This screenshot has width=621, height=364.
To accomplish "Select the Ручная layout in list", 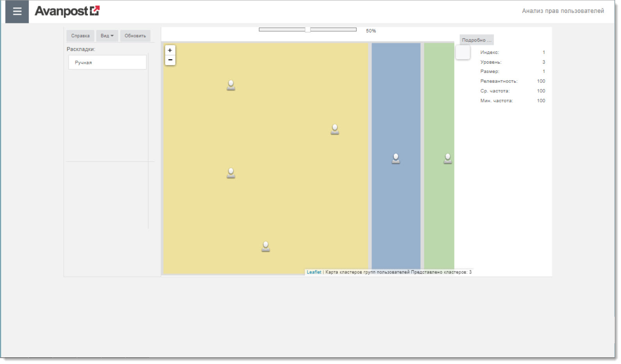I will (x=107, y=62).
